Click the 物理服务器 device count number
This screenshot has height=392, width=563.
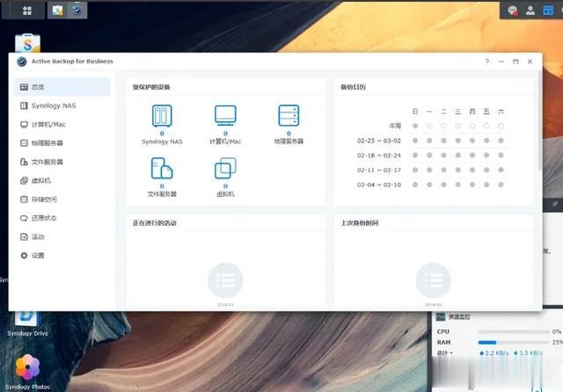[289, 134]
